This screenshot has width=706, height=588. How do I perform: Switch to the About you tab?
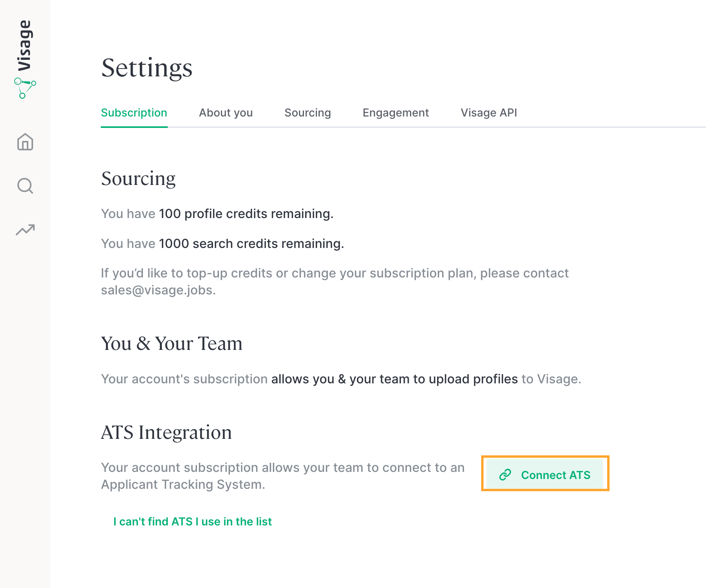click(x=226, y=113)
